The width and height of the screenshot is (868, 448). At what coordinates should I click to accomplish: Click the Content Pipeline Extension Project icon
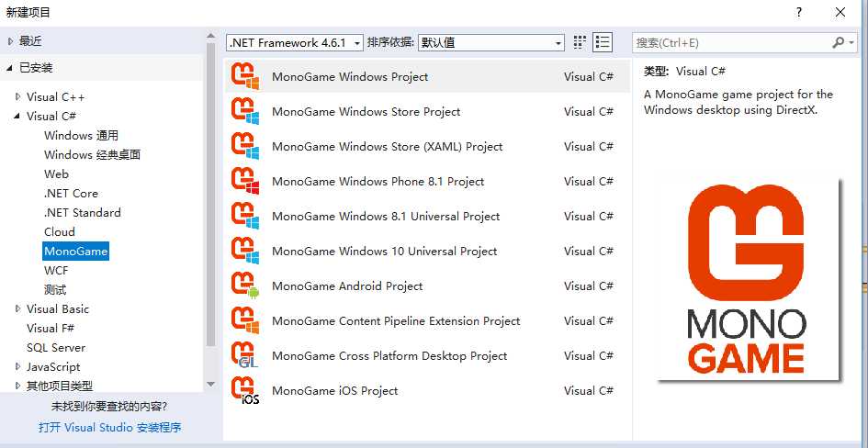point(244,320)
